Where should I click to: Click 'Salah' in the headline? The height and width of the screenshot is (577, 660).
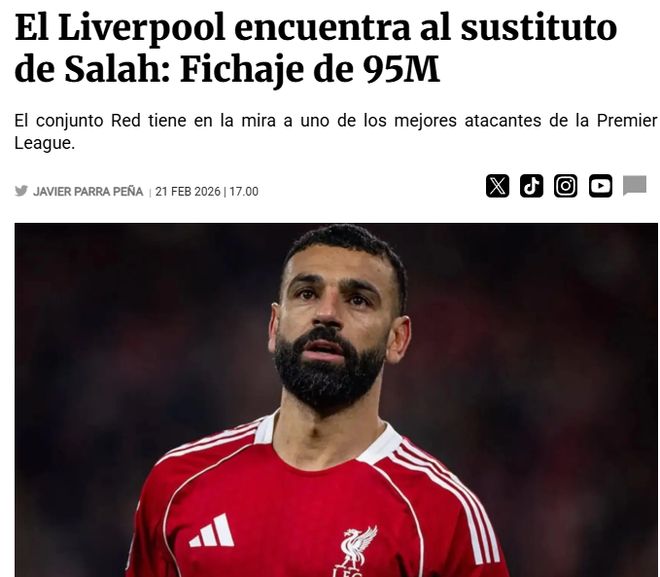click(117, 69)
